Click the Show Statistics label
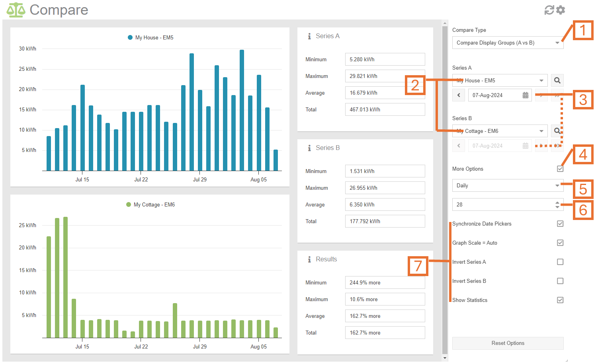Viewport: 596px width, 364px height. 470,300
